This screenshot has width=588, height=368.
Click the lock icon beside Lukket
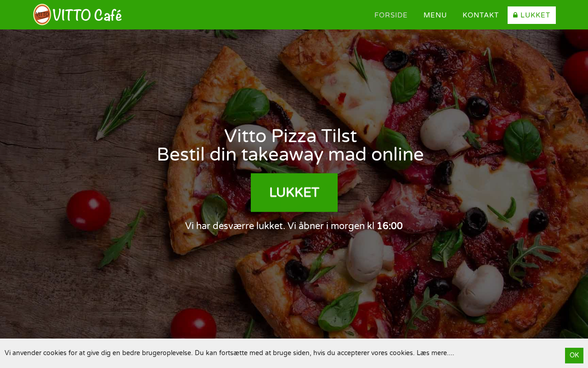point(515,15)
